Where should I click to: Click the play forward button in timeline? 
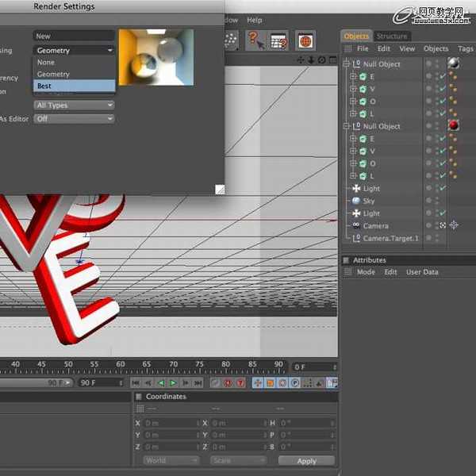pyautogui.click(x=173, y=383)
